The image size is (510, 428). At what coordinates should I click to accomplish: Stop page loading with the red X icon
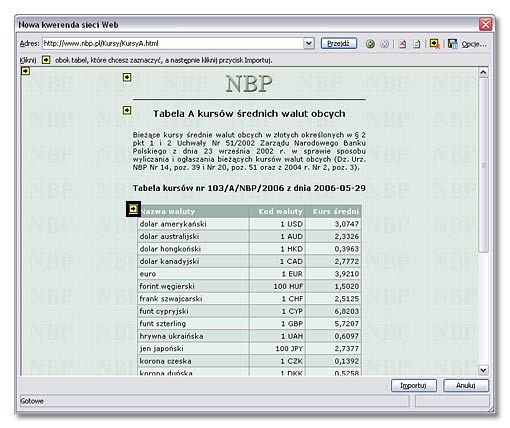[403, 44]
